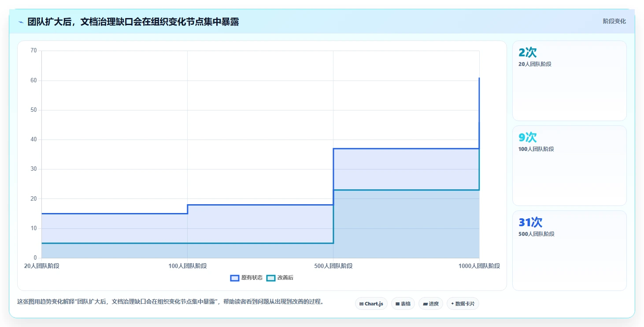The height and width of the screenshot is (327, 644).
Task: Click the y-axis value 70
Action: point(33,51)
